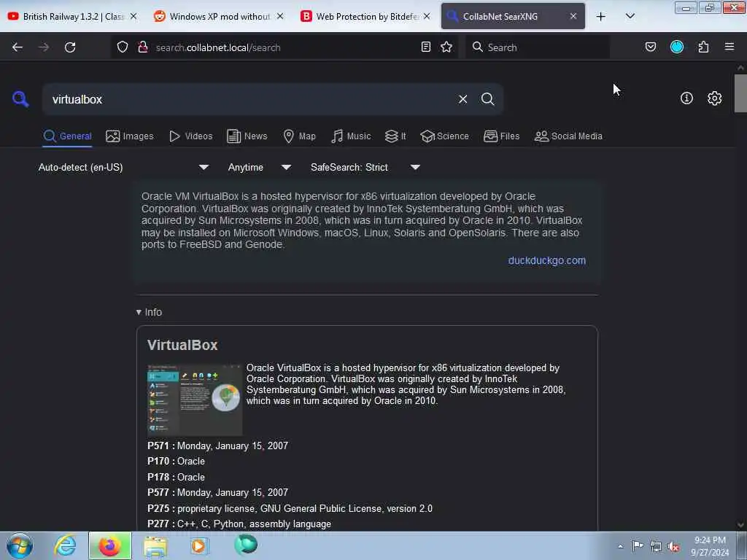Select the P170 : Oracle row

(176, 462)
